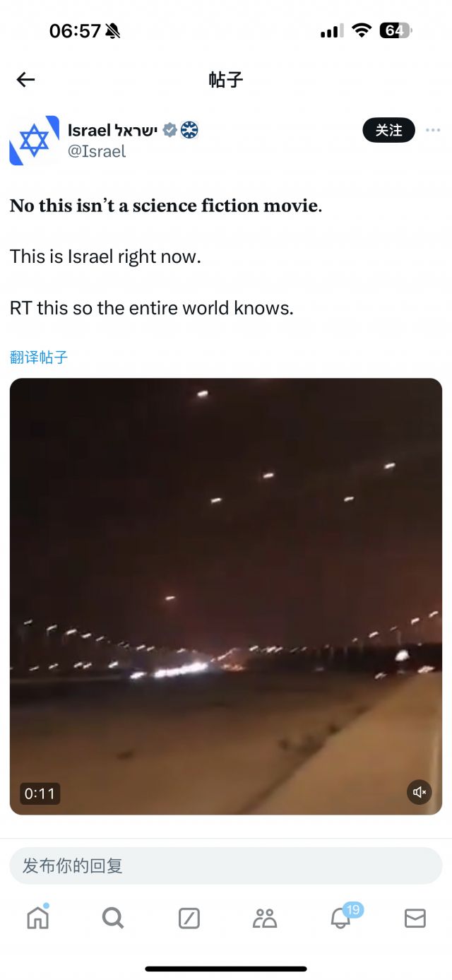This screenshot has width=452, height=980.
Task: Translate the post via 翻译帖子
Action: coord(39,358)
